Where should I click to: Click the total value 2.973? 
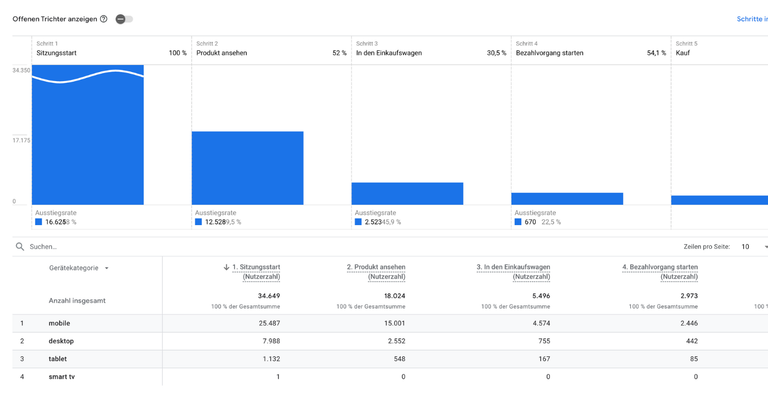point(688,296)
